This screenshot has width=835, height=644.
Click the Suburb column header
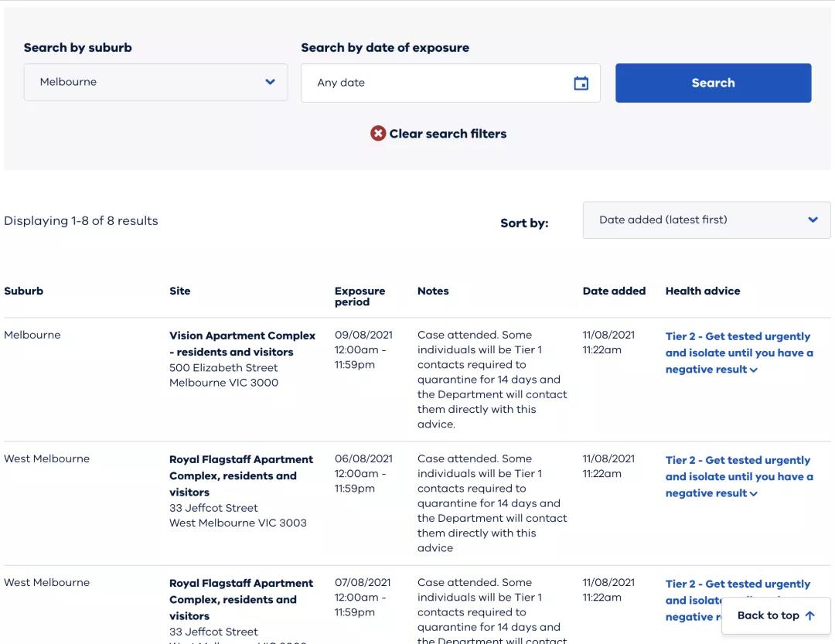coord(23,291)
